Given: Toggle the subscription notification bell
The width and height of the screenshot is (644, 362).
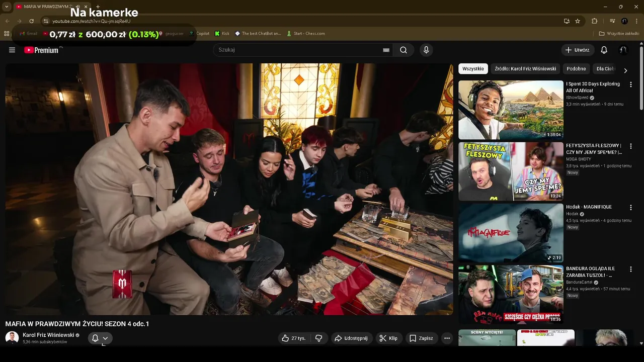Looking at the screenshot, I should [95, 338].
